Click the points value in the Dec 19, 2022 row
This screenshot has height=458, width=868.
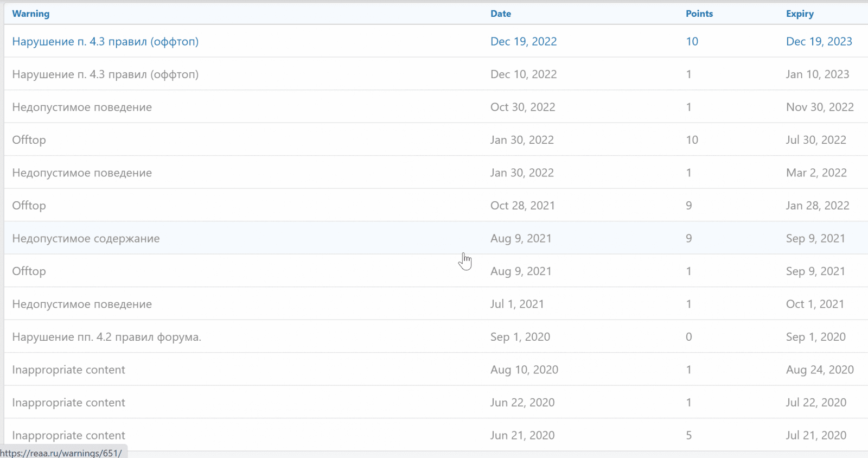[x=692, y=42]
